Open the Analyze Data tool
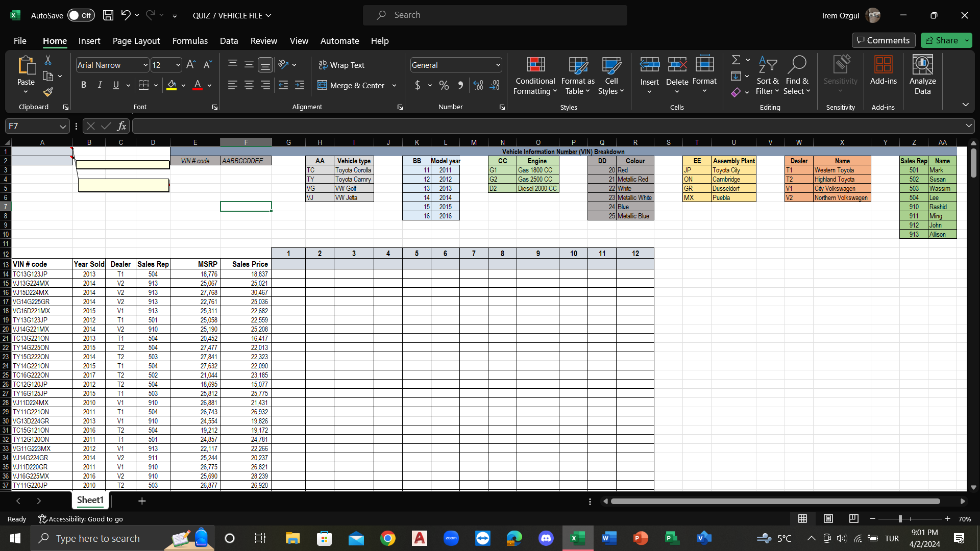Image resolution: width=980 pixels, height=551 pixels. pos(922,76)
